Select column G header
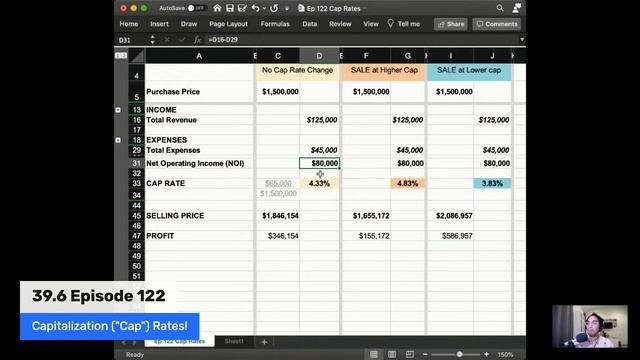This screenshot has height=360, width=640. click(x=408, y=56)
